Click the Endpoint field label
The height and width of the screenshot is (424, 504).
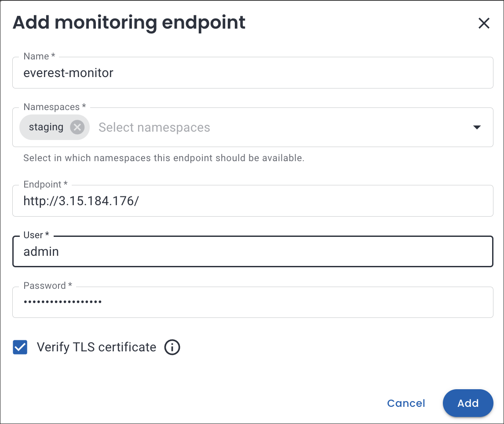[x=45, y=184]
